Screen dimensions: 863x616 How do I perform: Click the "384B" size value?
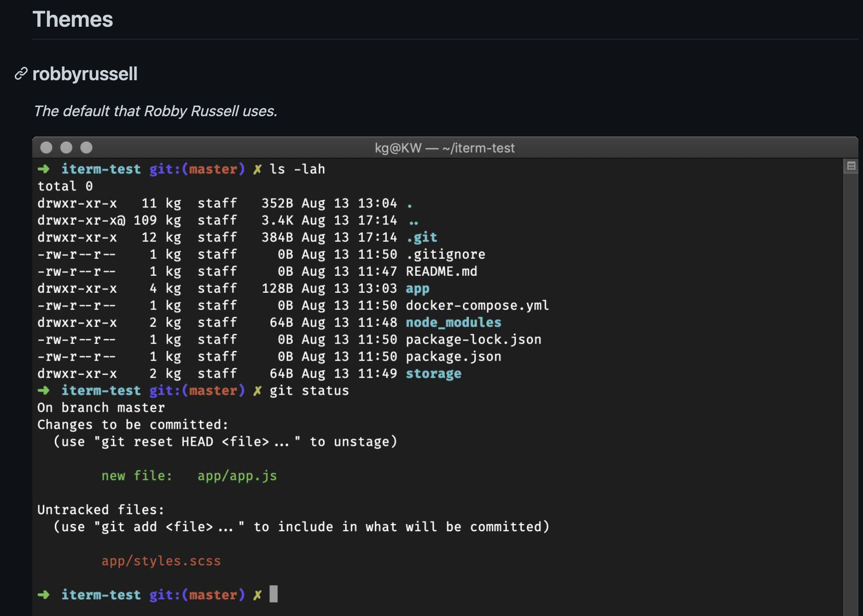(x=277, y=237)
